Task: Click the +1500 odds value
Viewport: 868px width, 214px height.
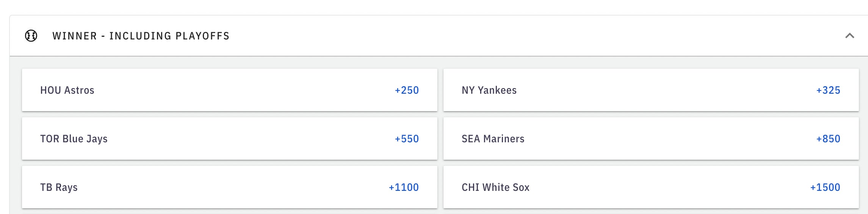Action: 825,187
